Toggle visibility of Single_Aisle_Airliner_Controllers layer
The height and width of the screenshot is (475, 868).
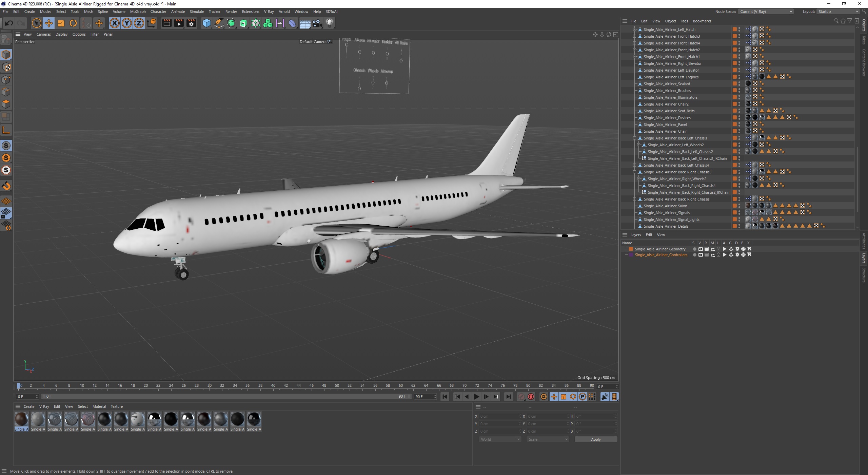700,255
